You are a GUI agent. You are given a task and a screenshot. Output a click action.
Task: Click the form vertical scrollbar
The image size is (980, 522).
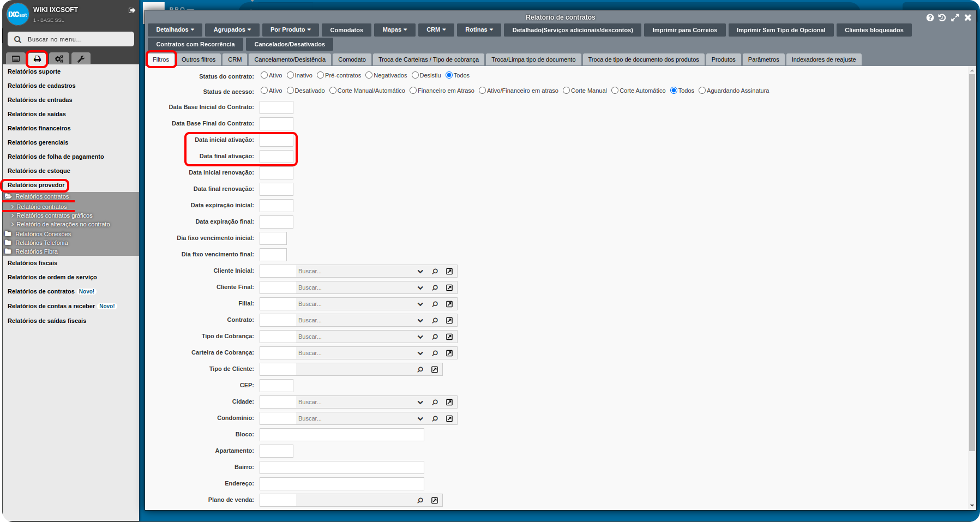(x=972, y=262)
